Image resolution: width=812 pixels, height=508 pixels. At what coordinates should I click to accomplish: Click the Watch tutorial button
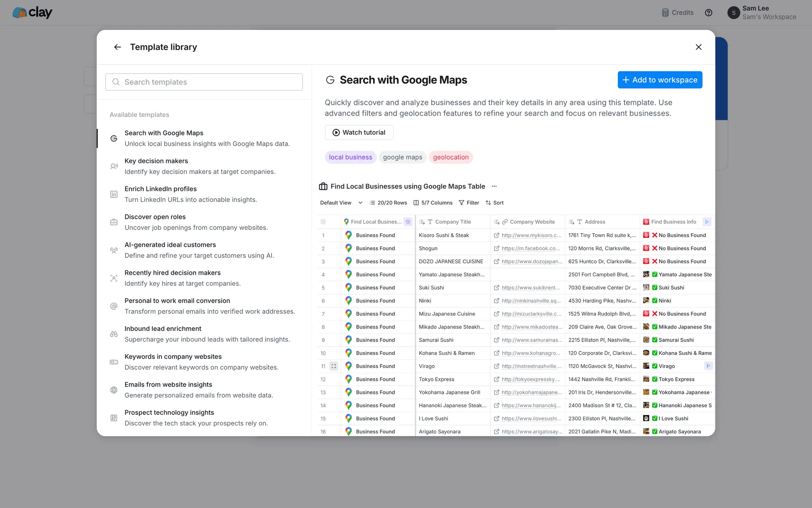pos(359,133)
